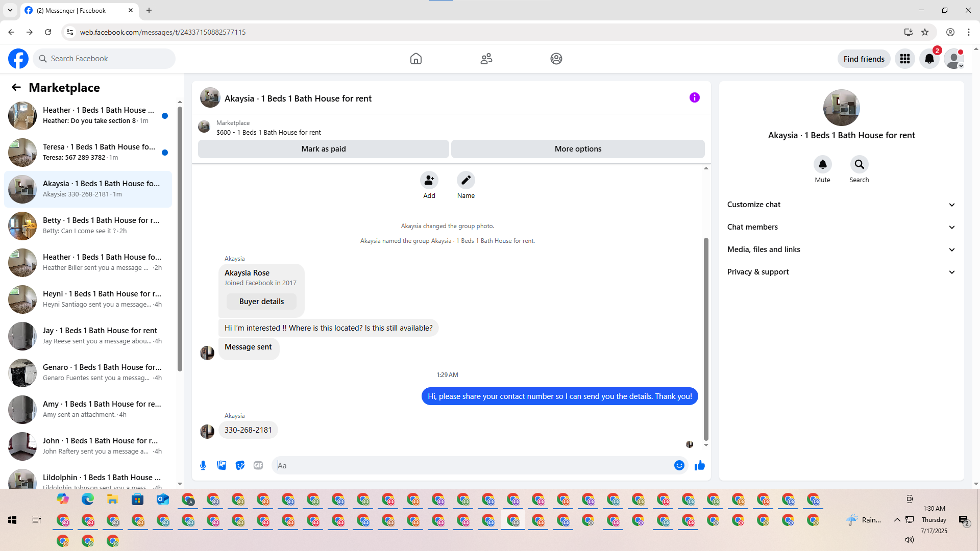Screen dimensions: 980x551
Task: Choose a sticker icon
Action: pyautogui.click(x=240, y=465)
